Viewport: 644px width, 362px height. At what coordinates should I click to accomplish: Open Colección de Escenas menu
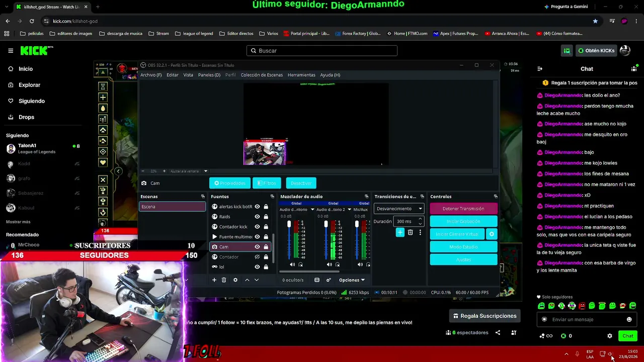(262, 75)
